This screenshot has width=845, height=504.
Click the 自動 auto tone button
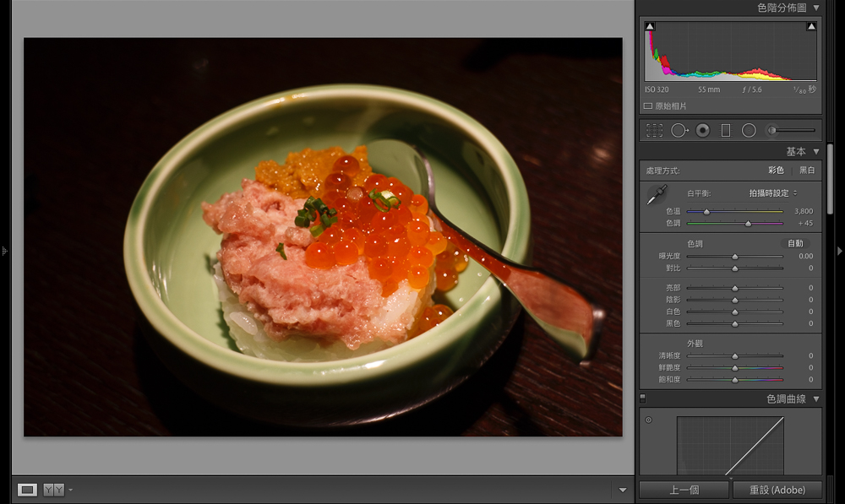tap(795, 243)
